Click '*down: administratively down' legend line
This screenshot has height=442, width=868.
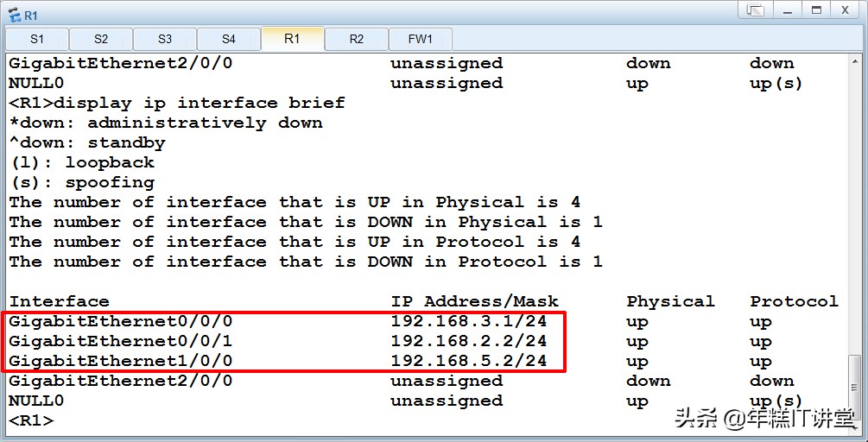tap(166, 123)
